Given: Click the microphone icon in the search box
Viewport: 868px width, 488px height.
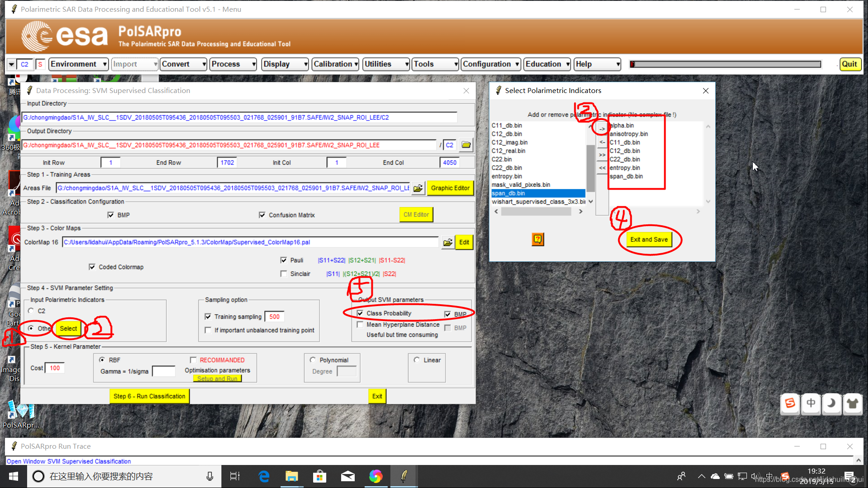Looking at the screenshot, I should click(210, 476).
